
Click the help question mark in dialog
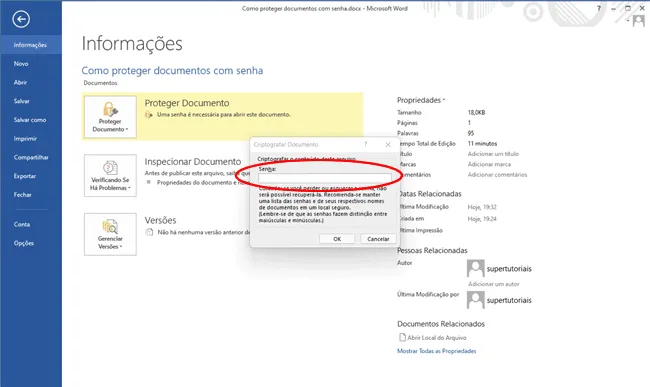click(x=365, y=144)
